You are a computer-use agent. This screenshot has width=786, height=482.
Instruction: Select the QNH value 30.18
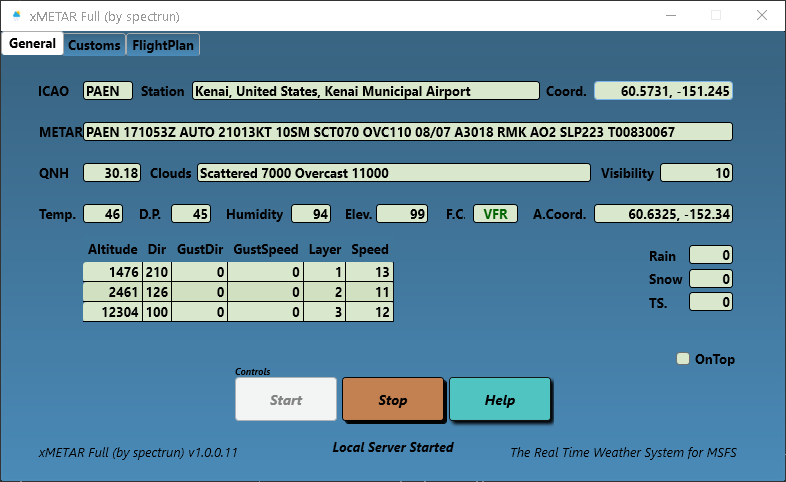112,173
